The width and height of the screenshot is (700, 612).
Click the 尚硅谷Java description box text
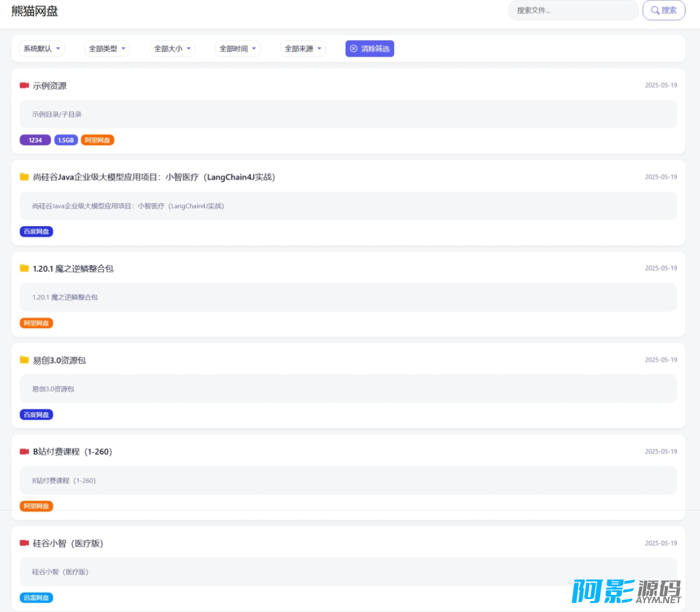coord(128,206)
